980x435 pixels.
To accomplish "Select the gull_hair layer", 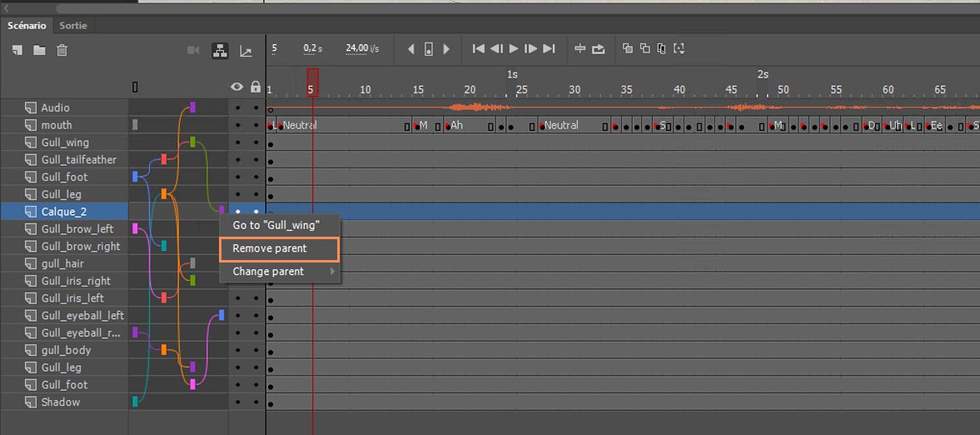I will pos(64,263).
